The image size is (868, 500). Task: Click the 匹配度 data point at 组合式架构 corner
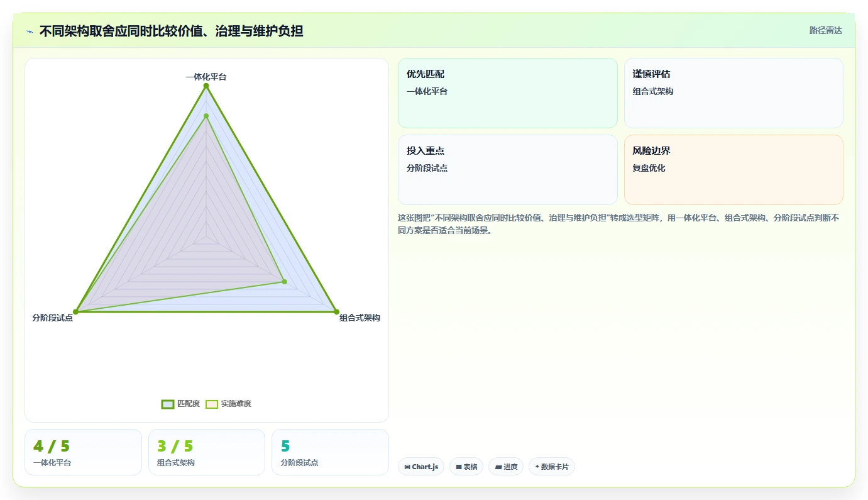point(336,311)
